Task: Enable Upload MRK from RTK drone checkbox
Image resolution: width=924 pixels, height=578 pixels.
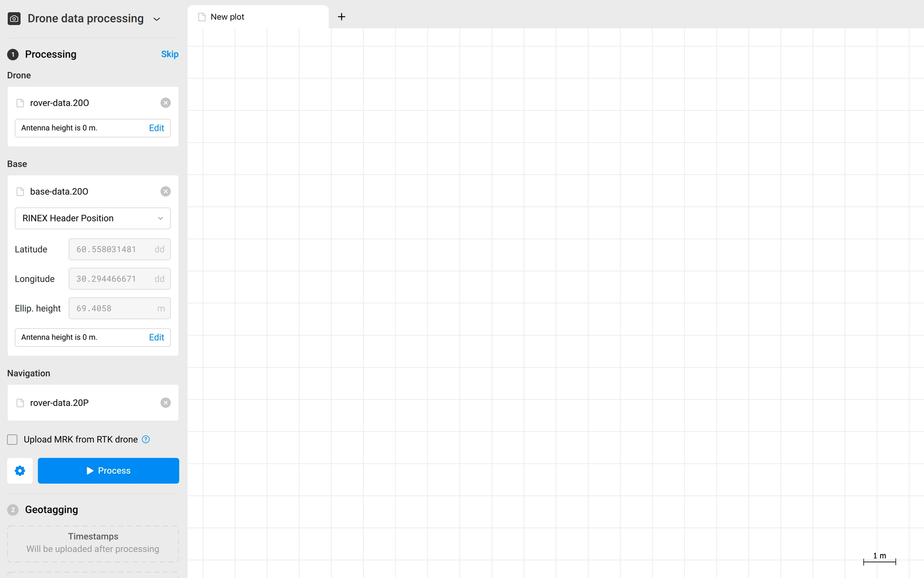Action: point(12,440)
